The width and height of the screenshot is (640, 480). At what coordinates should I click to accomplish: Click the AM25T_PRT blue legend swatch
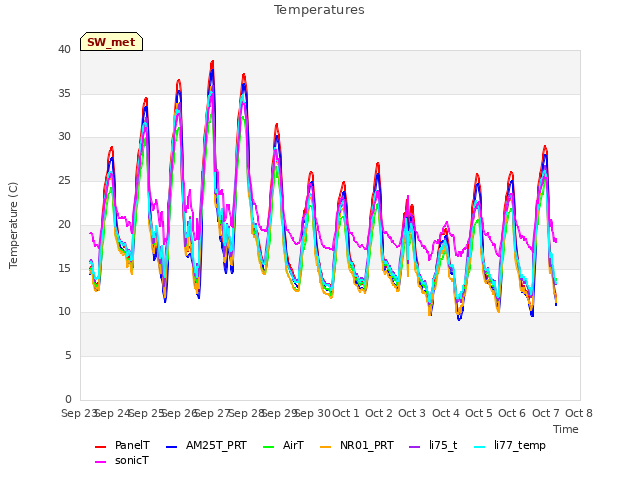(172, 447)
